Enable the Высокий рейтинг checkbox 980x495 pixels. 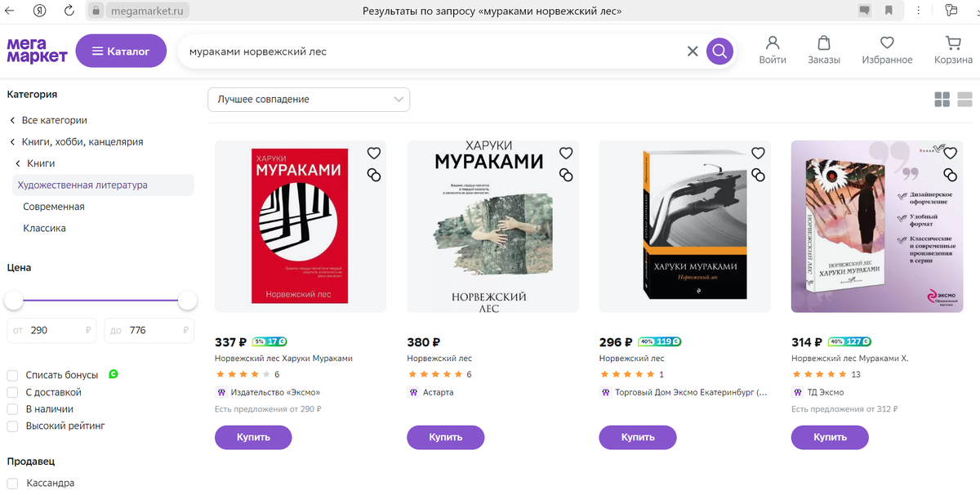[x=12, y=426]
